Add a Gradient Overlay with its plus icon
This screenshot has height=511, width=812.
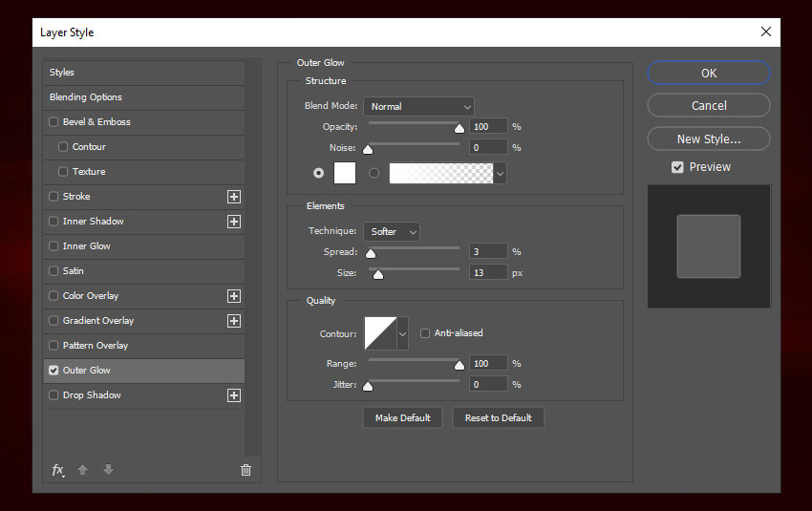pyautogui.click(x=234, y=321)
